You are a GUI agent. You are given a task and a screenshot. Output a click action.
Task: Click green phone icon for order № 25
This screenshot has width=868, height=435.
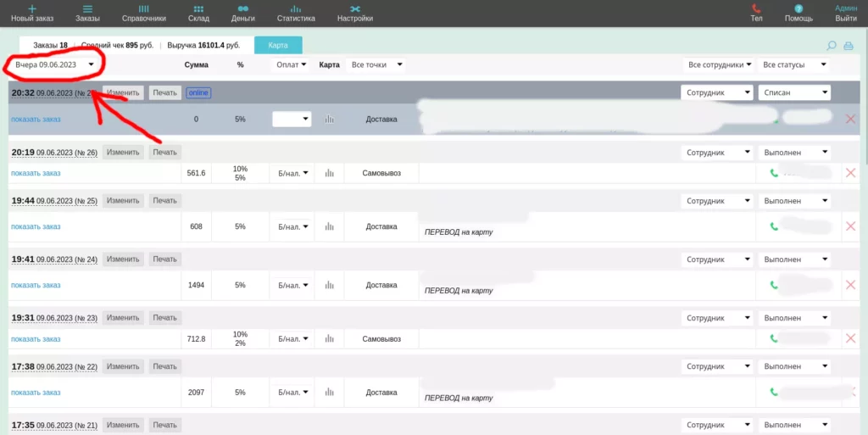(x=774, y=226)
